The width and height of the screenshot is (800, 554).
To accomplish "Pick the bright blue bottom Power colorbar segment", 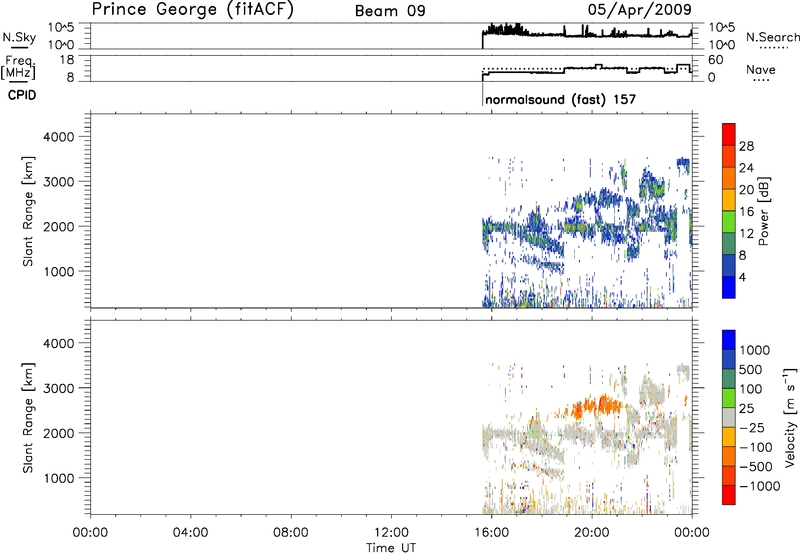I will click(x=729, y=287).
